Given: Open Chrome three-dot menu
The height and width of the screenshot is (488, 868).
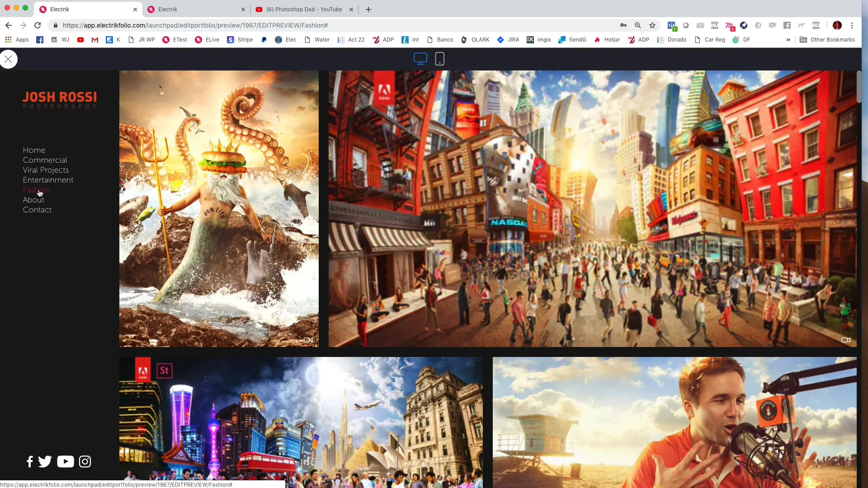Looking at the screenshot, I should 852,25.
